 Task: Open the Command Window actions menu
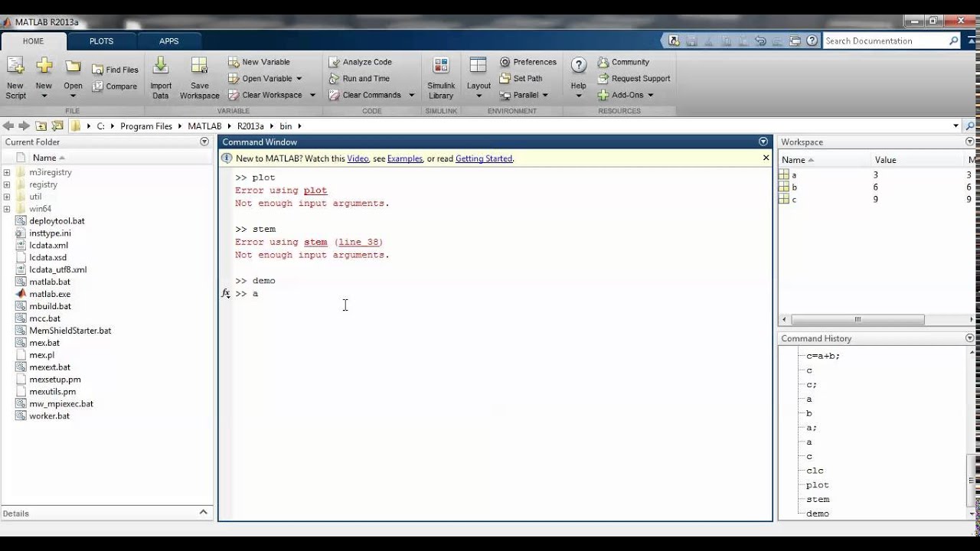[x=763, y=142]
